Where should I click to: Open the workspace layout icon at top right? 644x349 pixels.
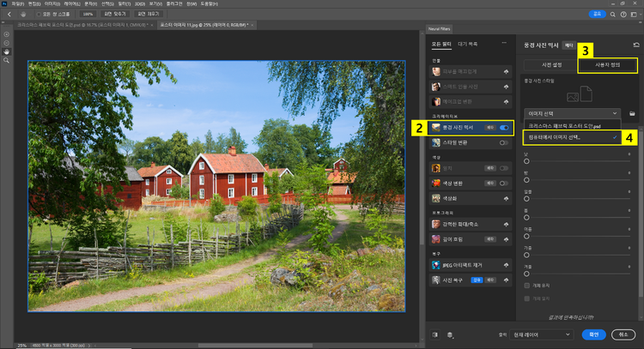(x=634, y=15)
